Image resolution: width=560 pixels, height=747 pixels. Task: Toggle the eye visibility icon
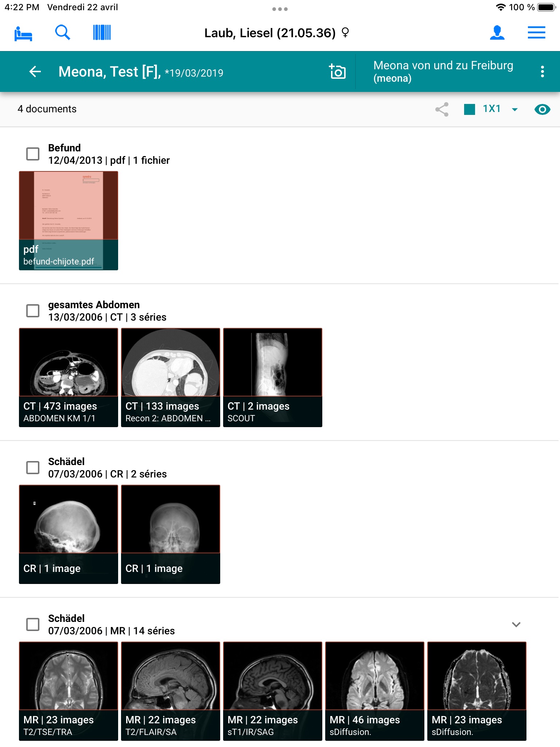click(542, 109)
